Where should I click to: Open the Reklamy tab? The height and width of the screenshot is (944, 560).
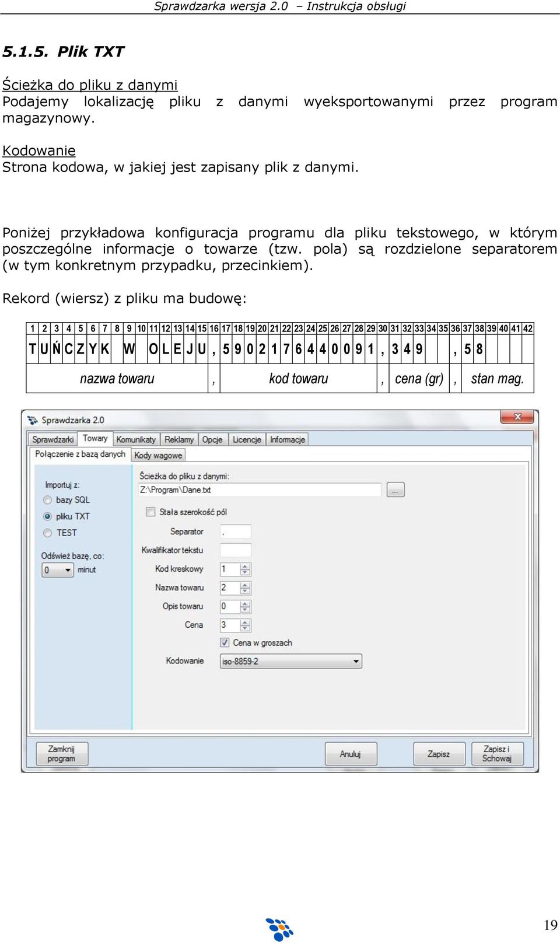tap(179, 439)
